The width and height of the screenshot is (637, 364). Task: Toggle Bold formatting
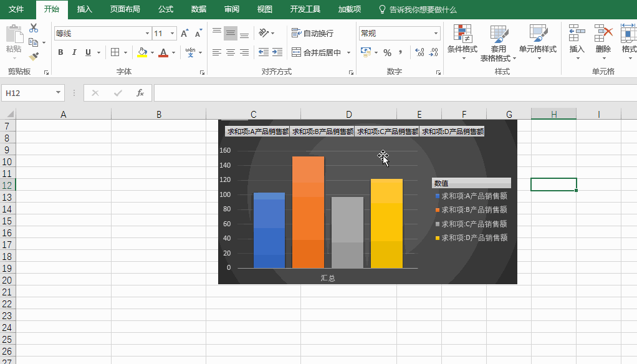click(60, 52)
